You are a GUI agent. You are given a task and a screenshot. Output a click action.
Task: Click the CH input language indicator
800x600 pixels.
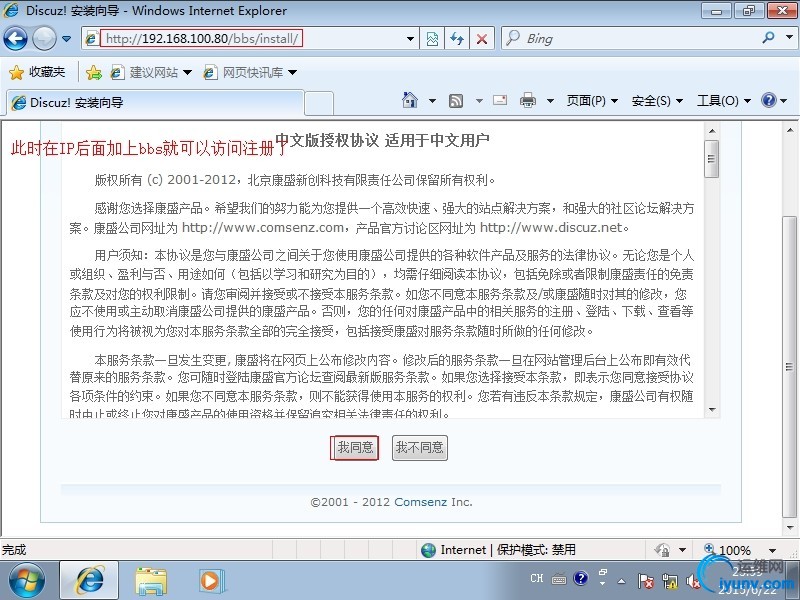[x=537, y=578]
